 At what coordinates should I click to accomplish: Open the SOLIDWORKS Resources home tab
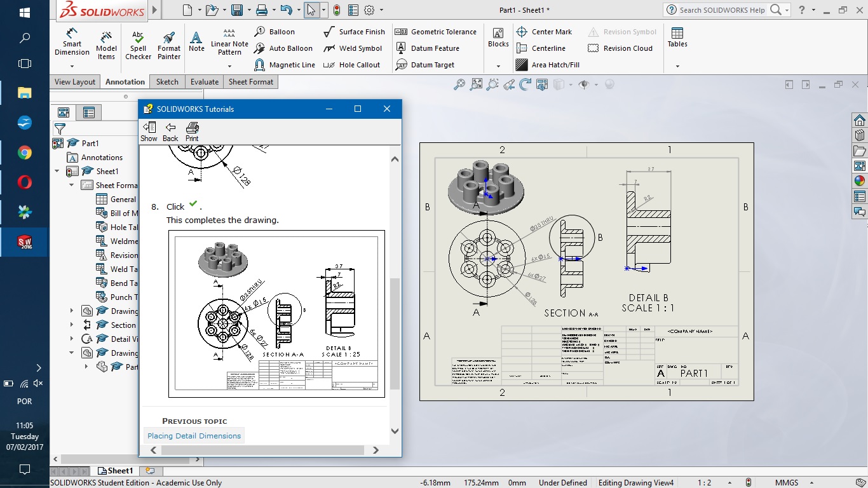point(860,120)
